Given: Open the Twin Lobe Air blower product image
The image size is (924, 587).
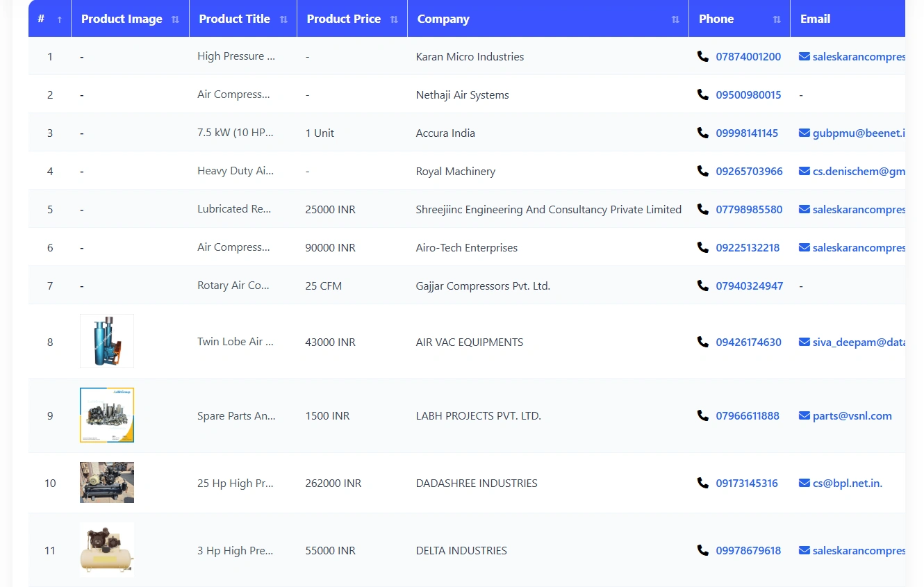Looking at the screenshot, I should pos(106,341).
